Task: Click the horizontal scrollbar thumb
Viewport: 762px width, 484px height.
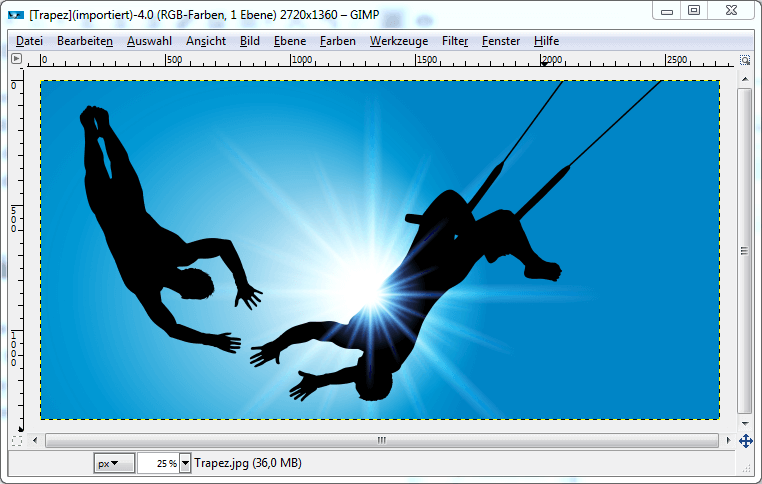Action: pyautogui.click(x=382, y=440)
